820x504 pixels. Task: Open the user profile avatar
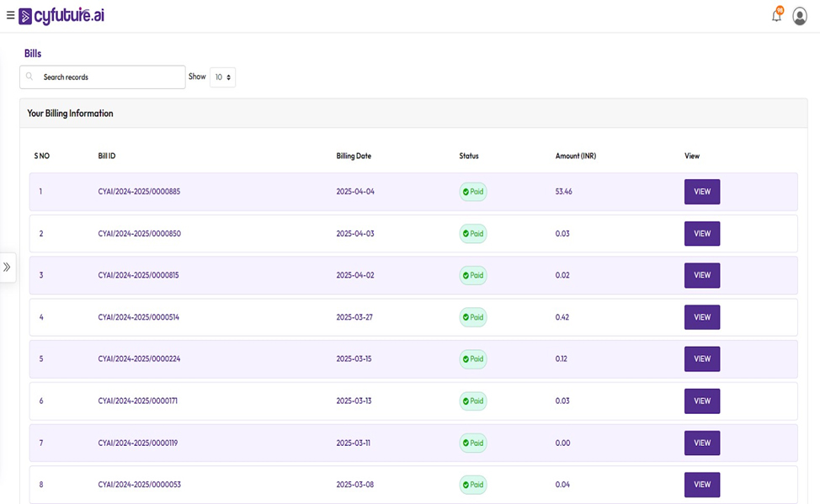[800, 16]
